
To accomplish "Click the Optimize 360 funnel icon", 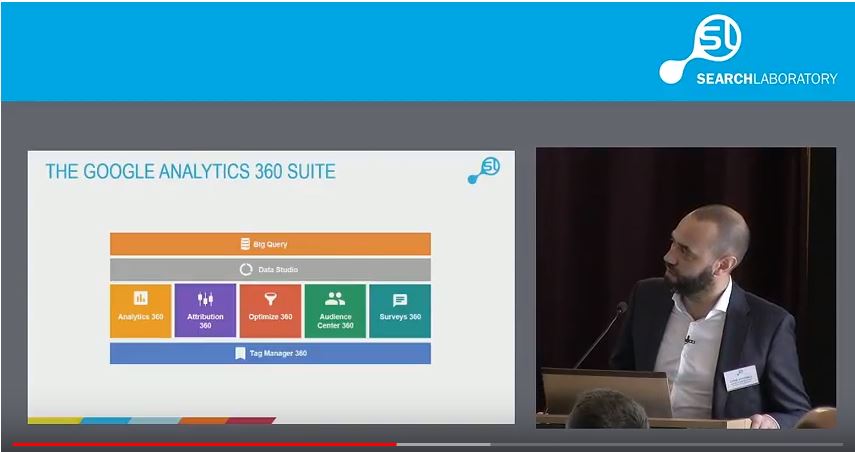I will pos(270,298).
